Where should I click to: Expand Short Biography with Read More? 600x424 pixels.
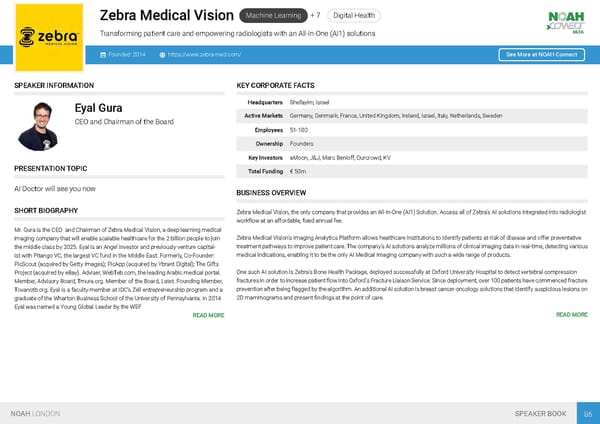pos(208,316)
